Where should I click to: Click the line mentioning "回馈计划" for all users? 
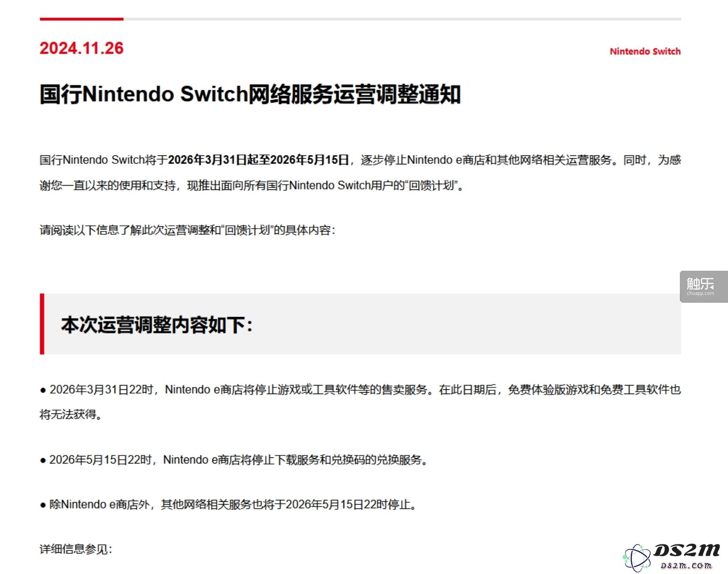coord(253,186)
